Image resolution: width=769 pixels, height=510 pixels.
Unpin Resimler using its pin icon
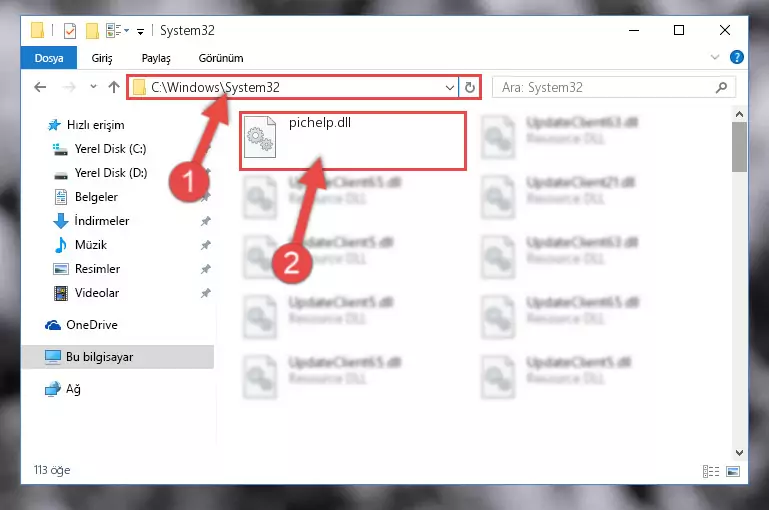[205, 269]
